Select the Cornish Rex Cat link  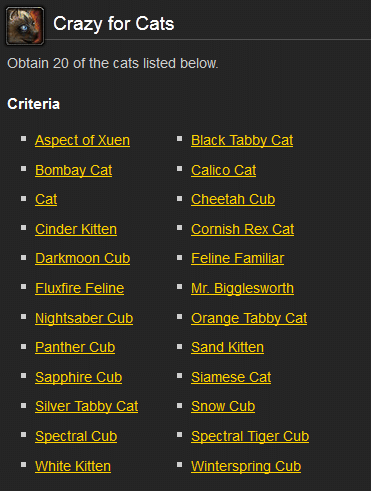[x=242, y=229]
